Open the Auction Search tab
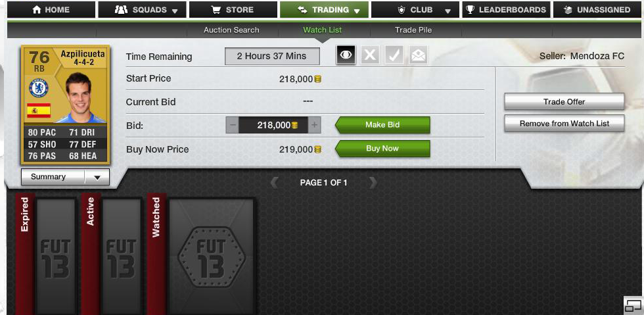 pyautogui.click(x=231, y=30)
